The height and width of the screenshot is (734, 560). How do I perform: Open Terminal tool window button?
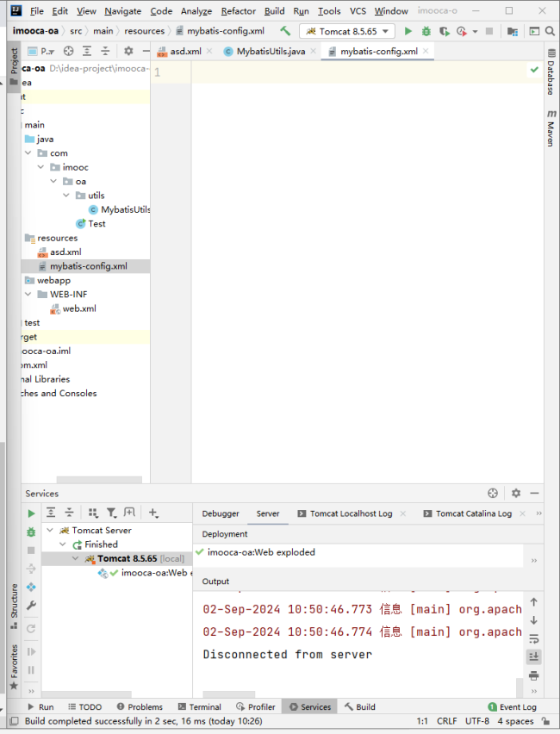click(200, 706)
